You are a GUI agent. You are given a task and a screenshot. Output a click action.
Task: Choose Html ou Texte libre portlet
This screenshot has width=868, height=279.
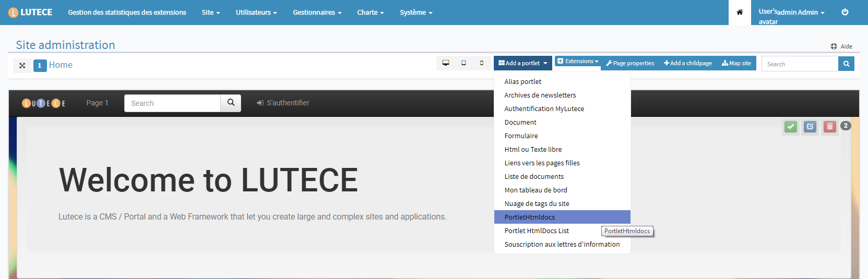(x=533, y=149)
